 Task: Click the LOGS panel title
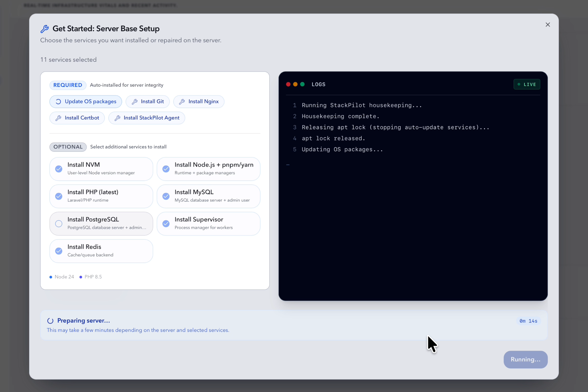click(x=318, y=84)
